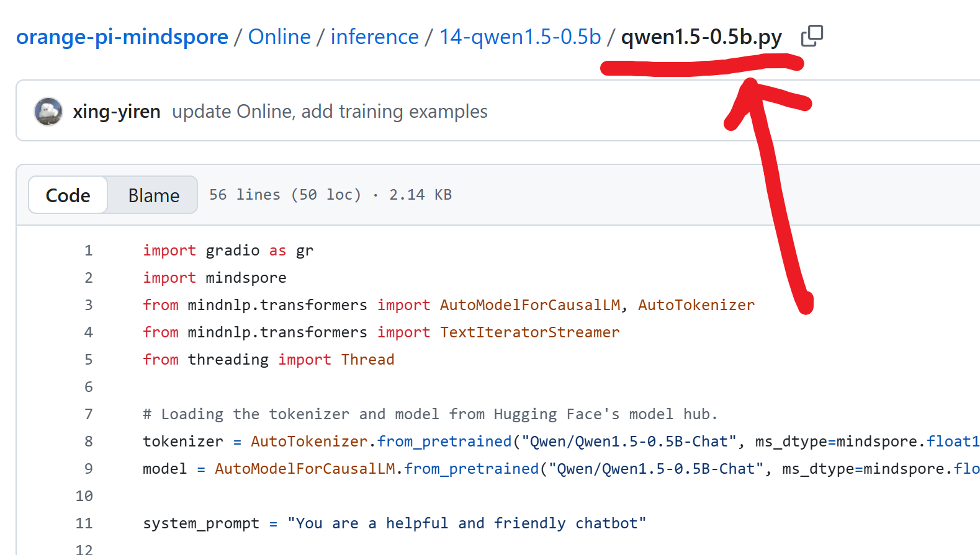Image resolution: width=980 pixels, height=555 pixels.
Task: Select line number 1 in the code
Action: pos(89,251)
